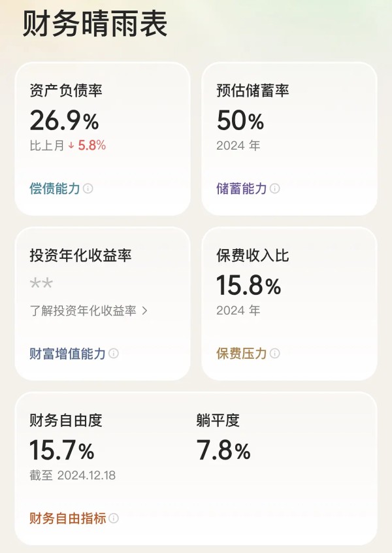392x553 pixels.
Task: Tap info icon next to 偿债能力
Action: (88, 188)
